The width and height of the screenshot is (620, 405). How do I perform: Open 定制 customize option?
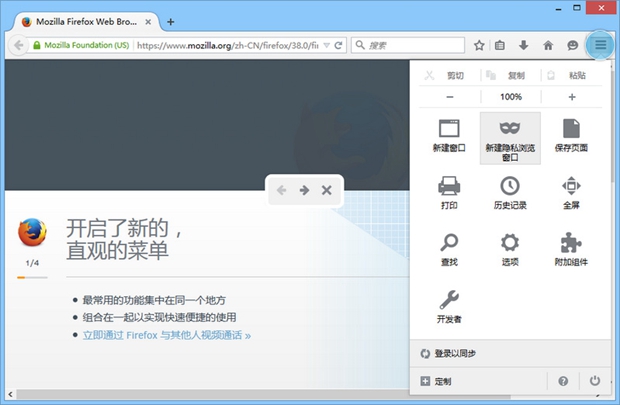(x=478, y=381)
